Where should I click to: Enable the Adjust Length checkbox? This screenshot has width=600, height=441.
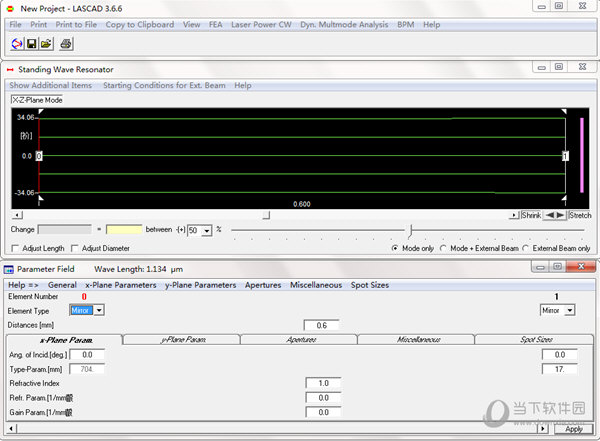[15, 248]
